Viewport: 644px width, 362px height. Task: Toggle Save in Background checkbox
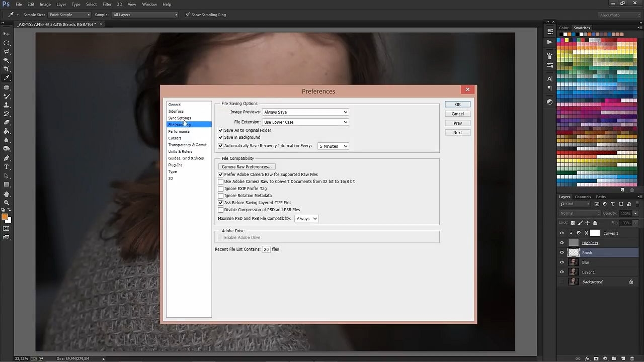pos(220,137)
